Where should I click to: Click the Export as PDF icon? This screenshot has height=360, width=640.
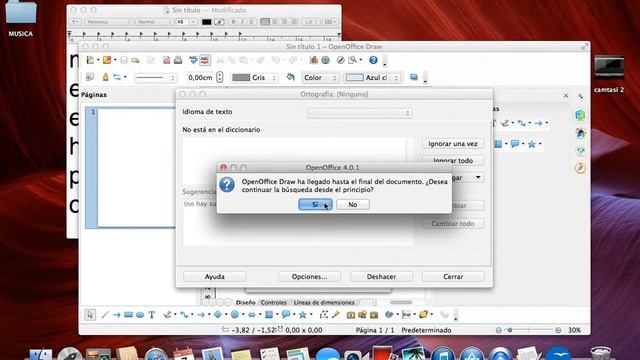tap(166, 60)
